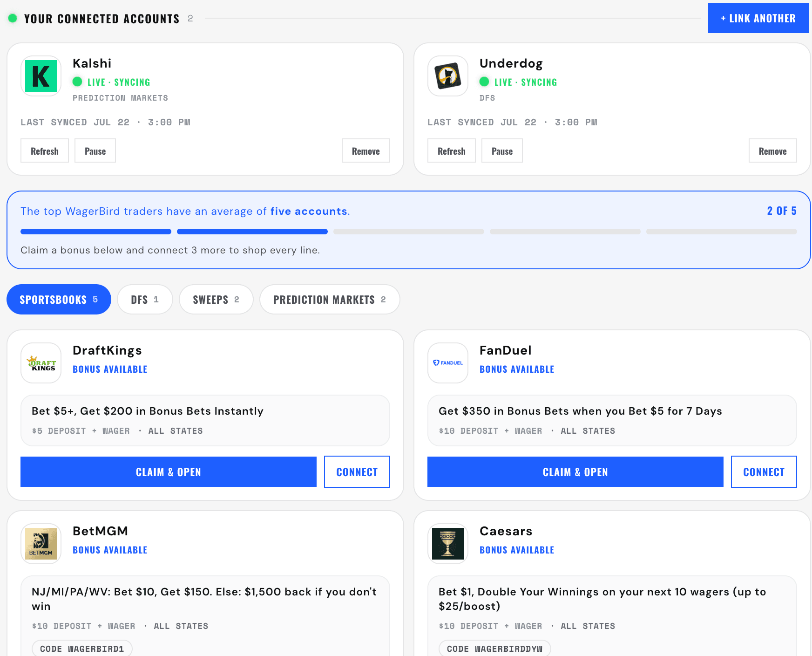Click the BetMGM '$10 DEPOSIT + WAGER' terms
Screen dimensions: 812x656
[83, 626]
